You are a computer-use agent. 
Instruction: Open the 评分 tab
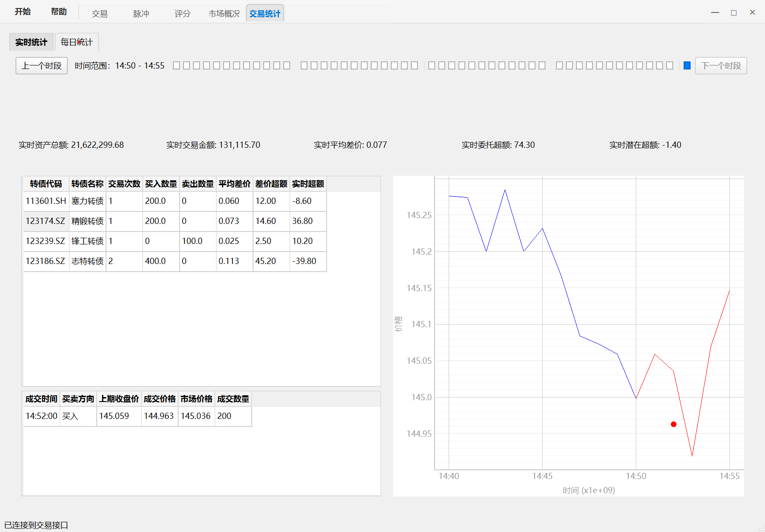[x=182, y=14]
